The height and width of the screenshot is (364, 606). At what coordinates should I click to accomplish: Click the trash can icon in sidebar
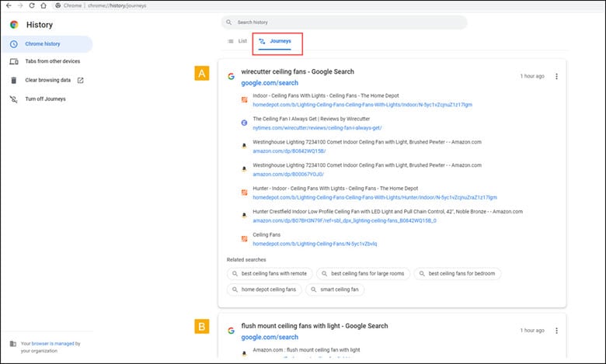click(x=13, y=80)
